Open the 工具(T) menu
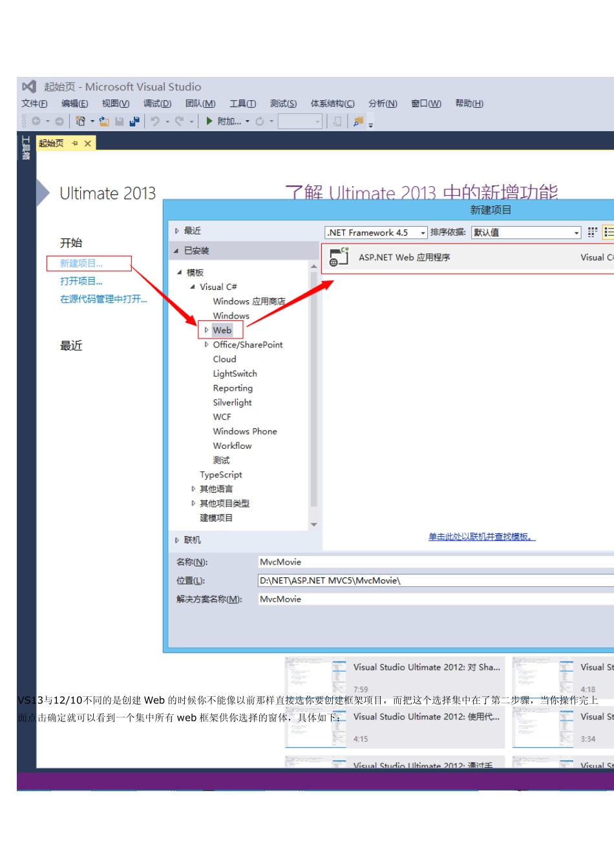This screenshot has height=868, width=614. tap(243, 103)
